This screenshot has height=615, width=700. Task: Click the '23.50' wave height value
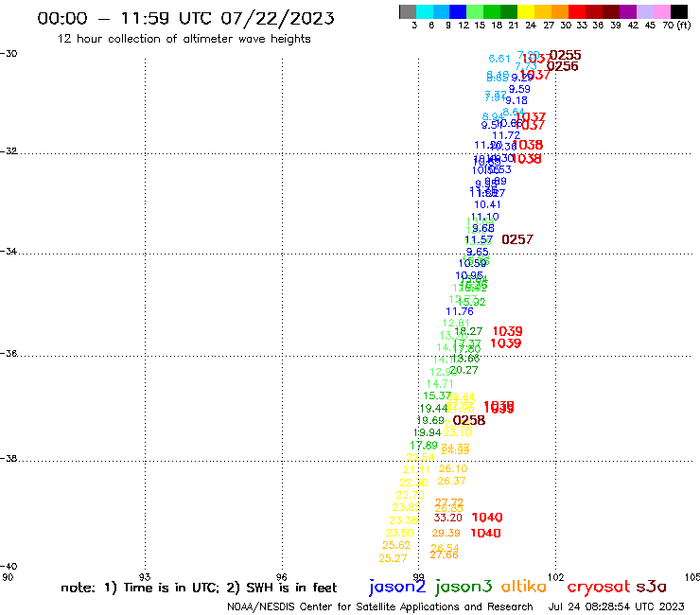(x=399, y=534)
